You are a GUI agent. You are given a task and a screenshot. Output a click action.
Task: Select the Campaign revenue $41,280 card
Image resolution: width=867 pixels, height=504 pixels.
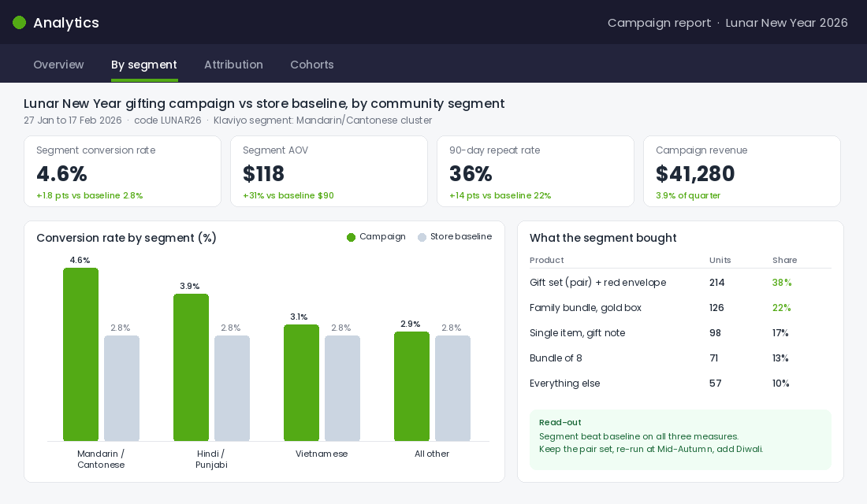click(742, 172)
